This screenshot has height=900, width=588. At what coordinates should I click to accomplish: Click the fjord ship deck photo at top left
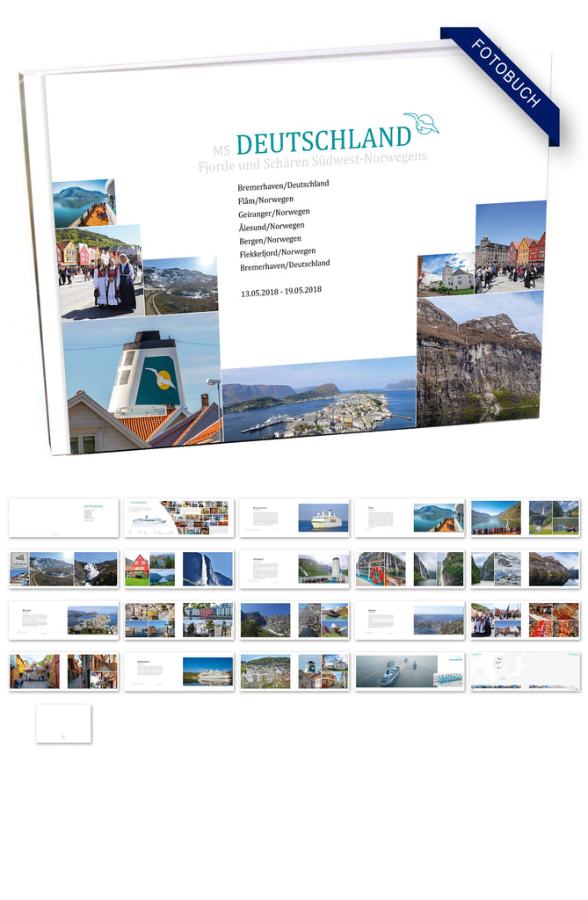point(83,204)
